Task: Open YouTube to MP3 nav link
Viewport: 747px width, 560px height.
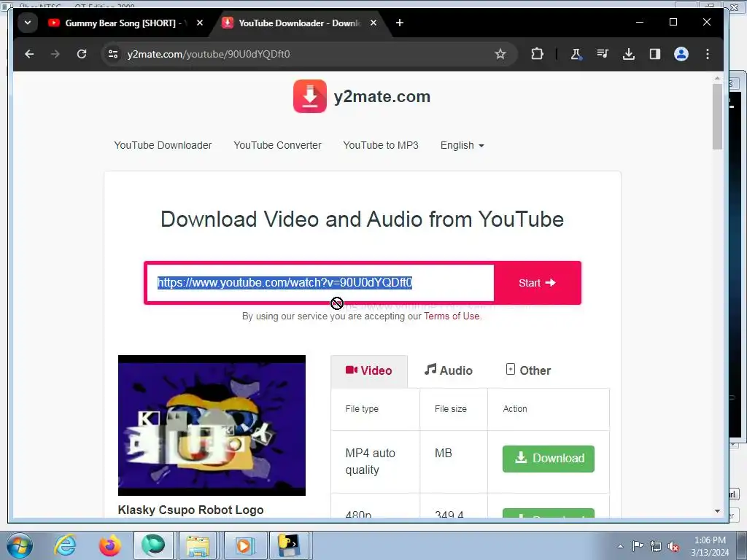Action: coord(381,145)
